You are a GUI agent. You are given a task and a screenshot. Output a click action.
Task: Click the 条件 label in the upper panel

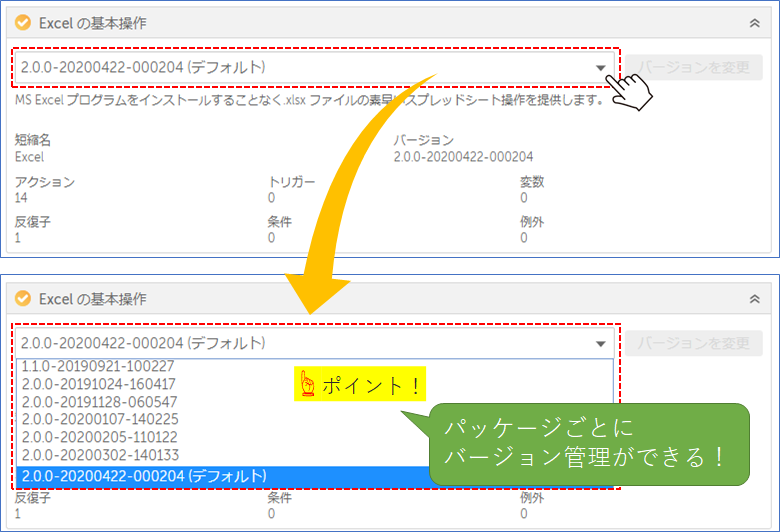tap(280, 221)
